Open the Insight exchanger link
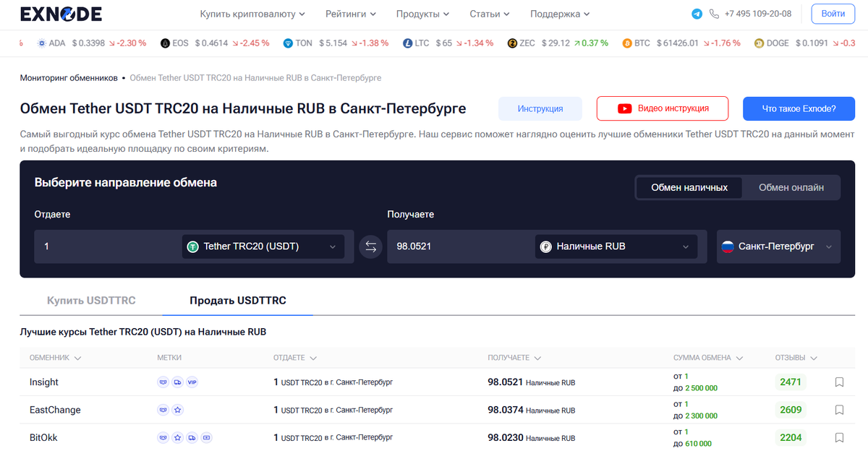 click(44, 382)
